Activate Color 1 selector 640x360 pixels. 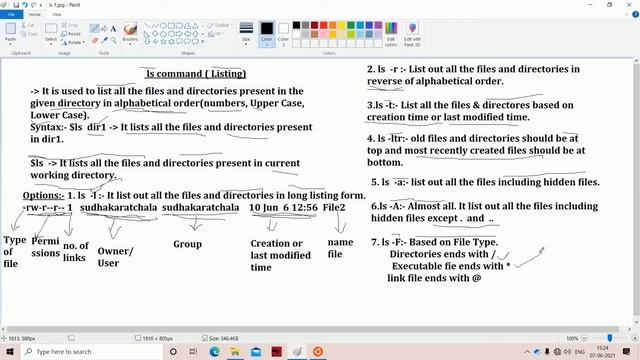click(267, 34)
